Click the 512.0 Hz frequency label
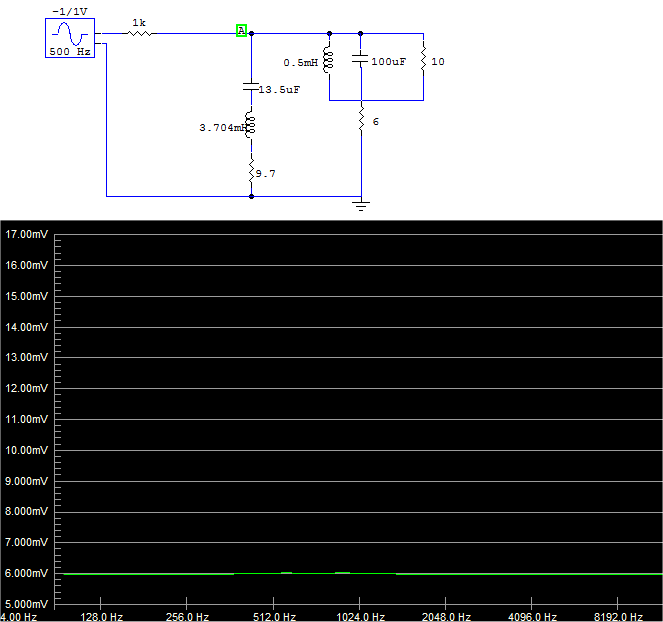This screenshot has height=622, width=663. click(x=274, y=617)
